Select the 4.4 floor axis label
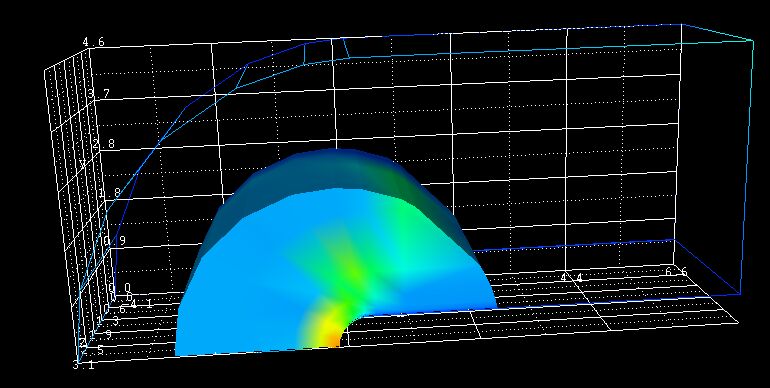The width and height of the screenshot is (770, 388). [x=572, y=278]
